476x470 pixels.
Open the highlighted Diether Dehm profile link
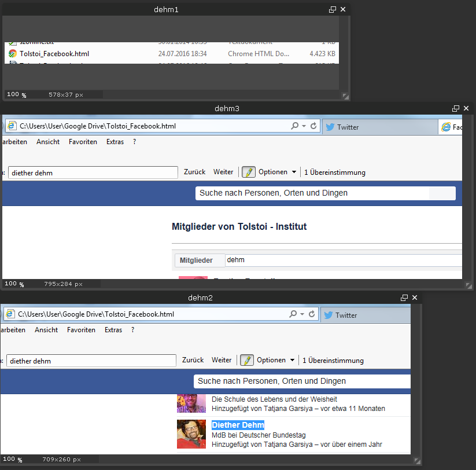tap(238, 425)
